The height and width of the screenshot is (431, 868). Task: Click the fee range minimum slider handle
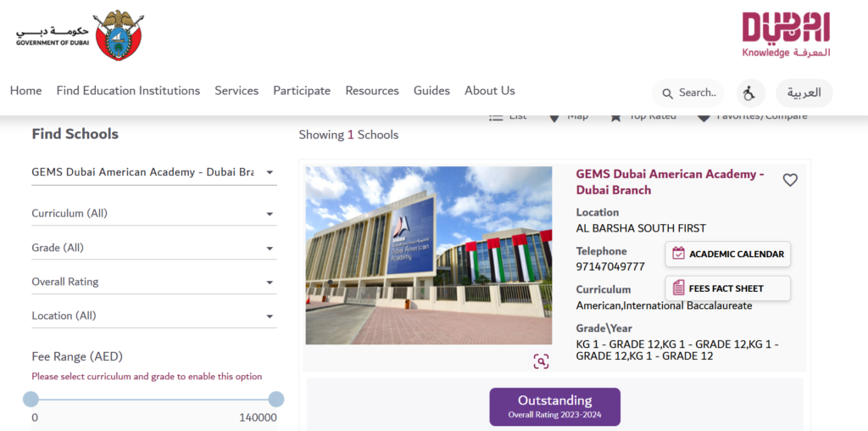click(x=31, y=399)
